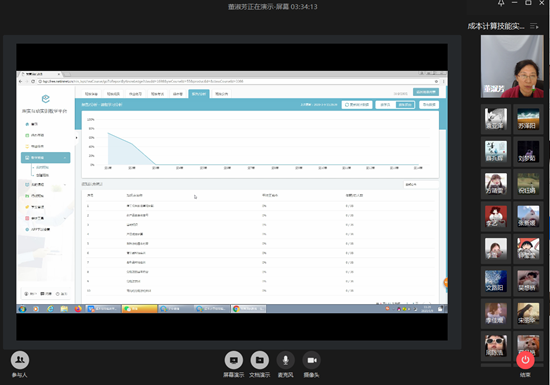Switch the highlighted segment toggle in the teal header
The height and width of the screenshot is (385, 550).
[x=405, y=104]
